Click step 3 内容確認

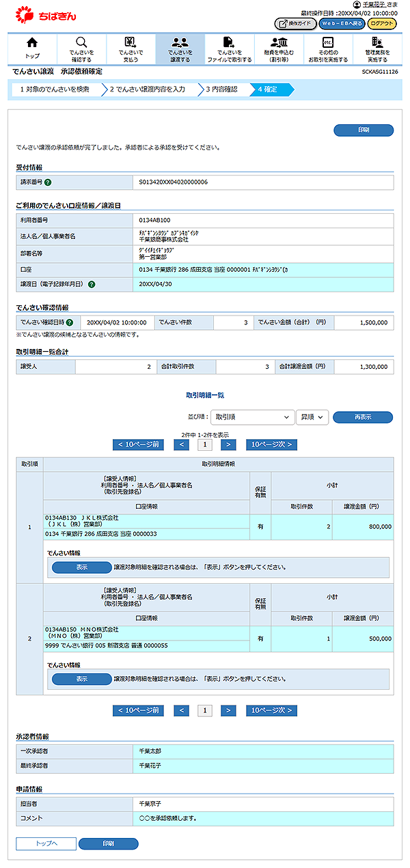point(223,89)
